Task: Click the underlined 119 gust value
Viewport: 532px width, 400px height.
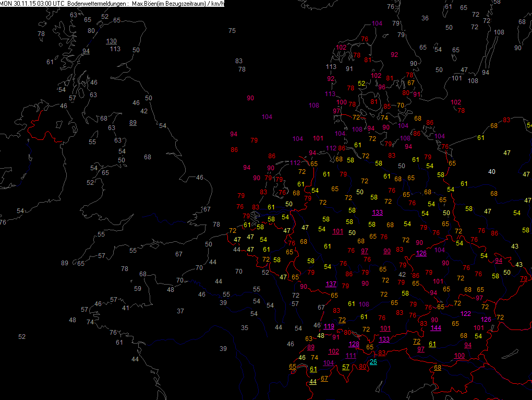Action: point(329,326)
